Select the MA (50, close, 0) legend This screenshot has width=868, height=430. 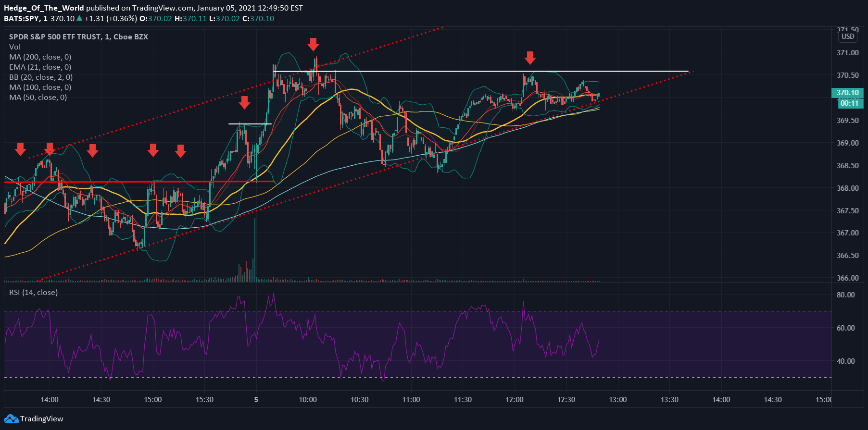click(x=38, y=97)
